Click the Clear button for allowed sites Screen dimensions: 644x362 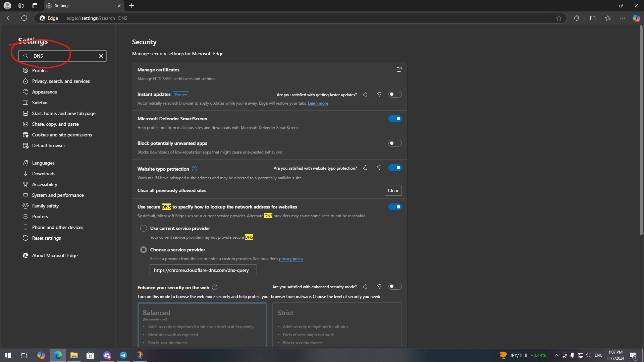393,190
